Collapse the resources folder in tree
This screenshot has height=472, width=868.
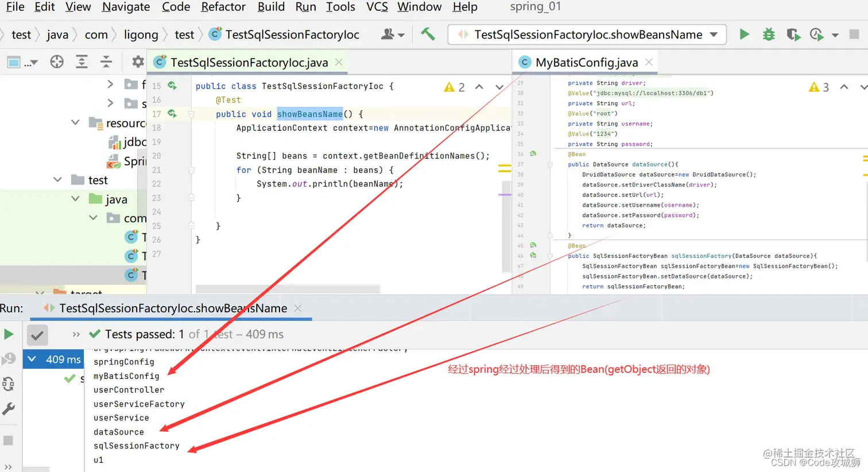(75, 122)
